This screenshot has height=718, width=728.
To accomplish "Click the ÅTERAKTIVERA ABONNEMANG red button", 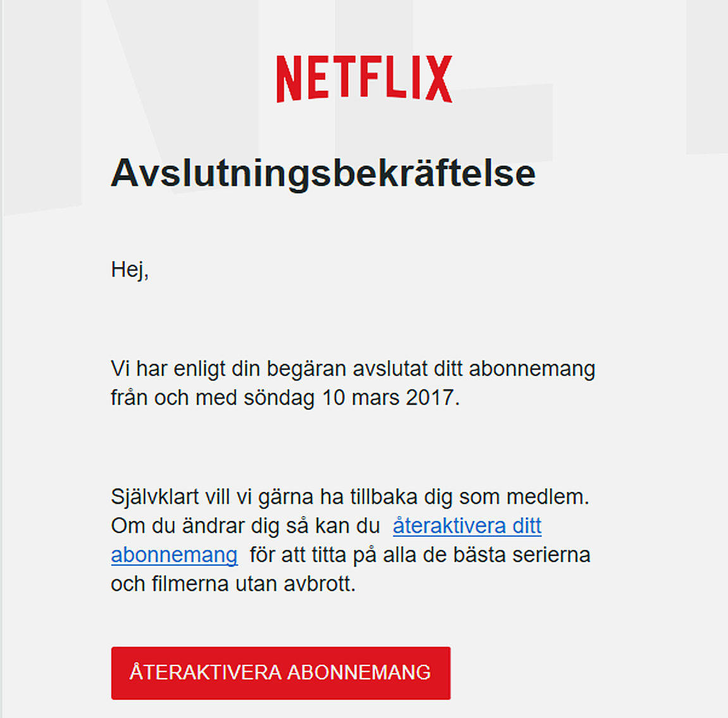I will pos(281,673).
